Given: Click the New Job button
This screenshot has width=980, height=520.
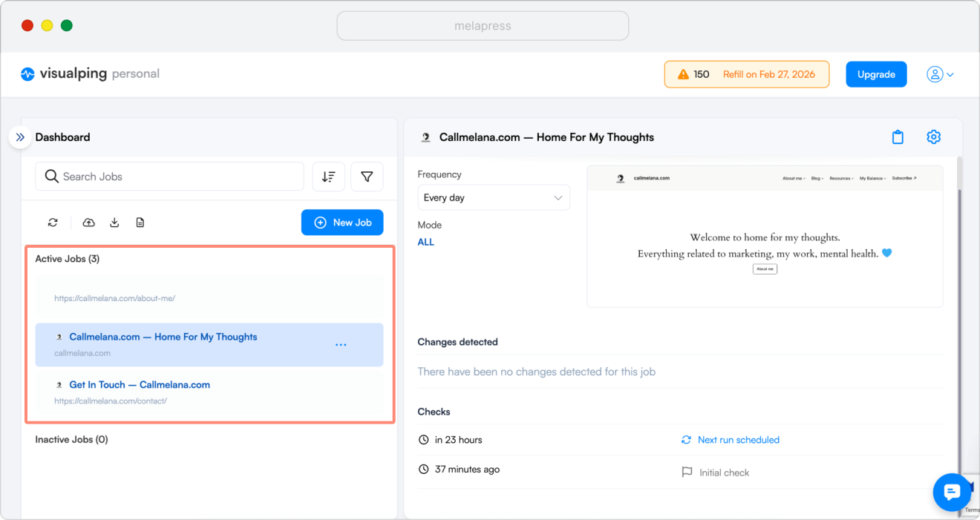Looking at the screenshot, I should click(342, 223).
